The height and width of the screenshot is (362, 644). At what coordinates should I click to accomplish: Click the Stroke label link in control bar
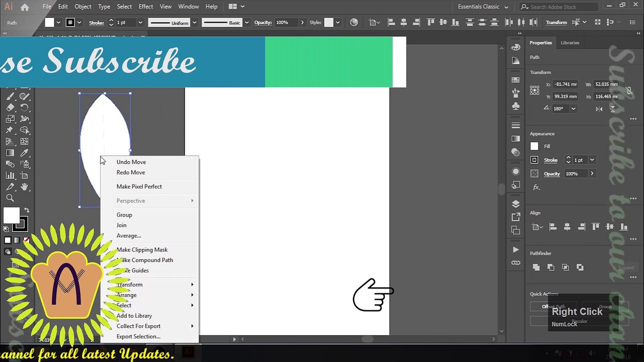click(96, 23)
